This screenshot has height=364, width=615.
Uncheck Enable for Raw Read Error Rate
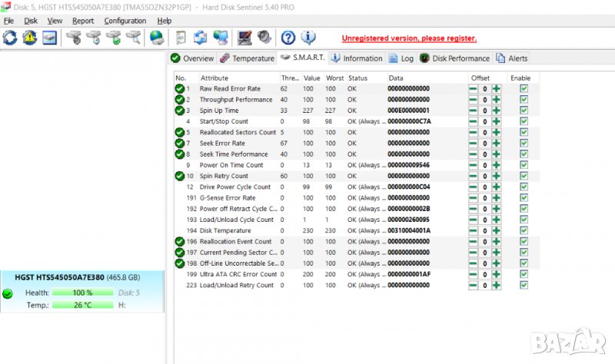pos(524,89)
